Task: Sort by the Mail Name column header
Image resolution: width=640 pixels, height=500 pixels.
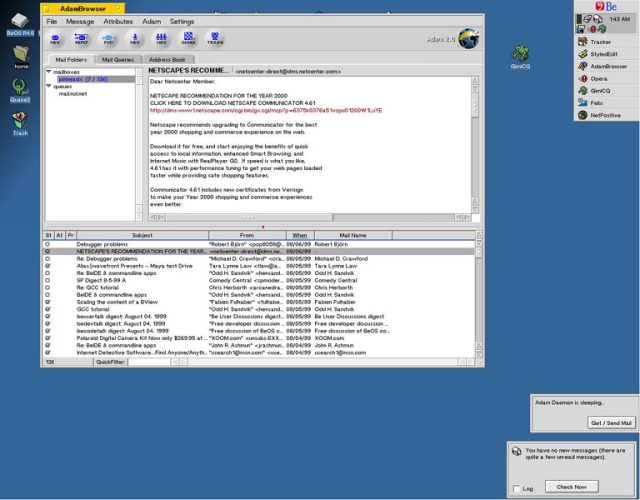Action: [353, 235]
